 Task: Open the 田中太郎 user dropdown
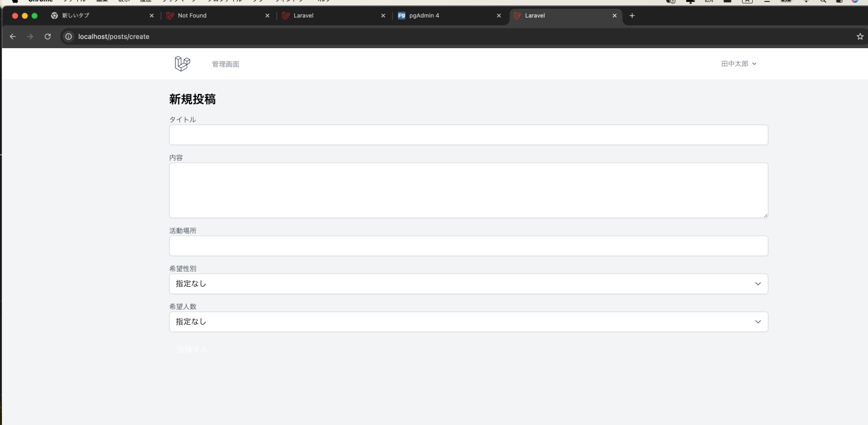click(x=739, y=64)
